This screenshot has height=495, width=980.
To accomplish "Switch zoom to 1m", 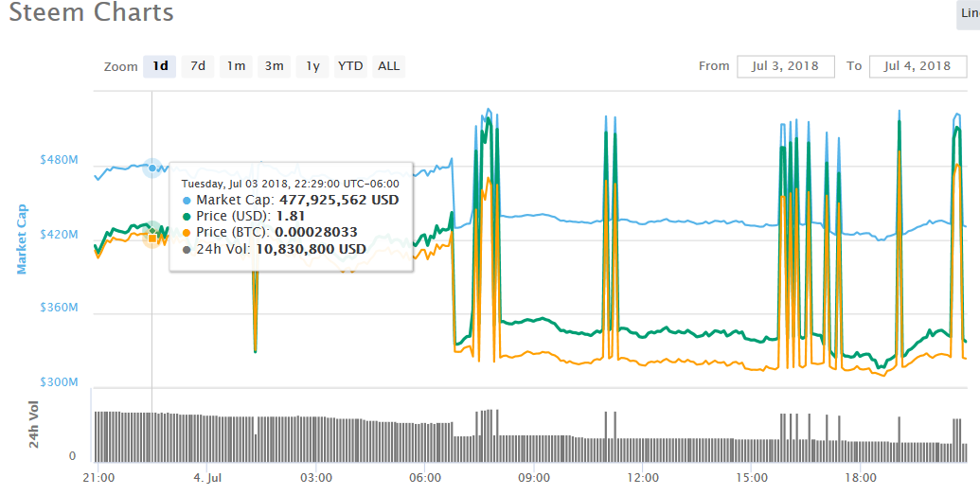I will pyautogui.click(x=236, y=66).
